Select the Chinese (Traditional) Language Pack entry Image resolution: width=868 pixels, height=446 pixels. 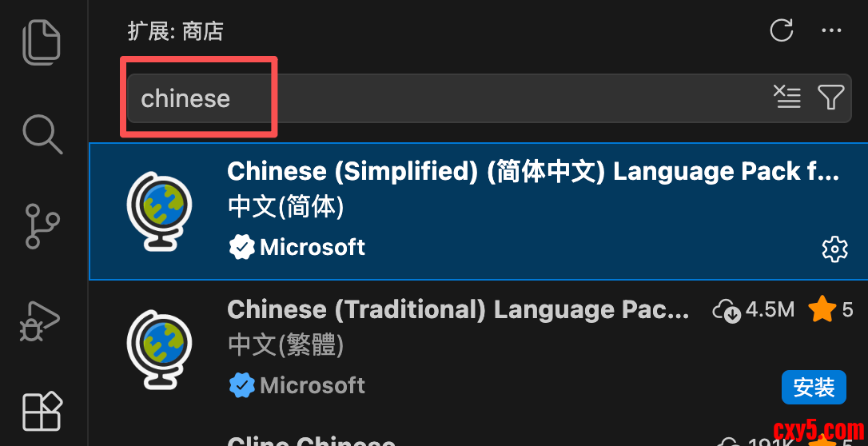tap(478, 349)
